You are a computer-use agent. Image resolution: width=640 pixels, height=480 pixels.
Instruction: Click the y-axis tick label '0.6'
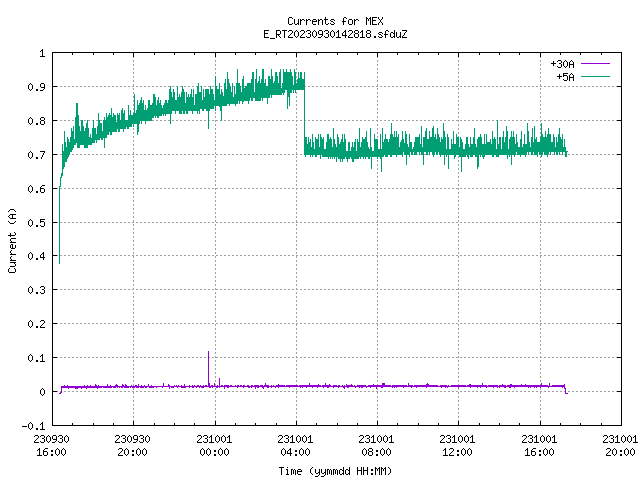[36, 189]
